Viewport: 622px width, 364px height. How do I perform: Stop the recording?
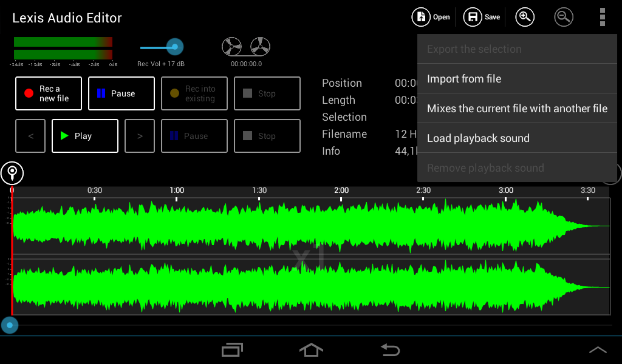pos(267,93)
